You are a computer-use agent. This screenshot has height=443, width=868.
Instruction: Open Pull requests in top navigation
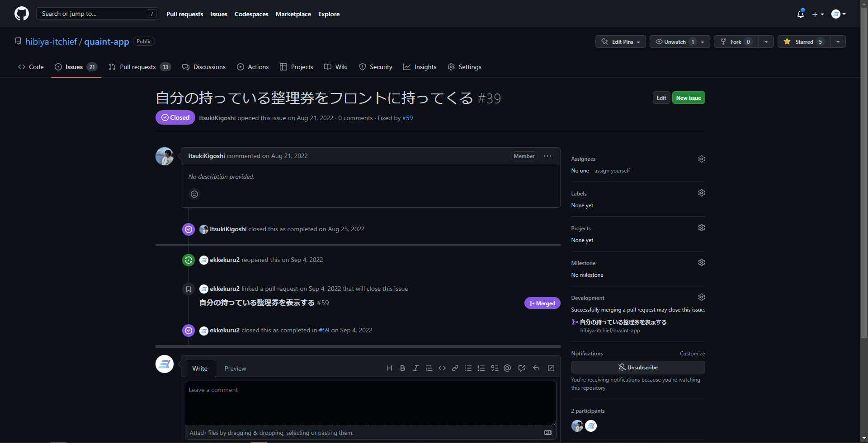[184, 14]
